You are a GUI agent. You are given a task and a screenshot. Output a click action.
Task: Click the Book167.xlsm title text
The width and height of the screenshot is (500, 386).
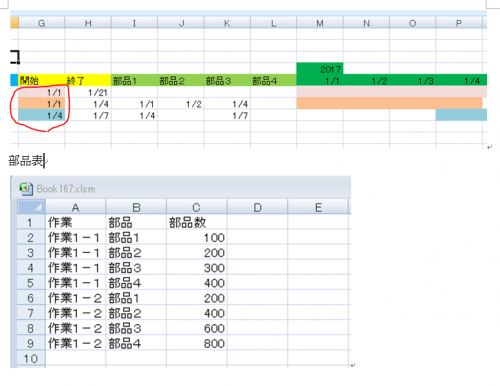(x=66, y=189)
